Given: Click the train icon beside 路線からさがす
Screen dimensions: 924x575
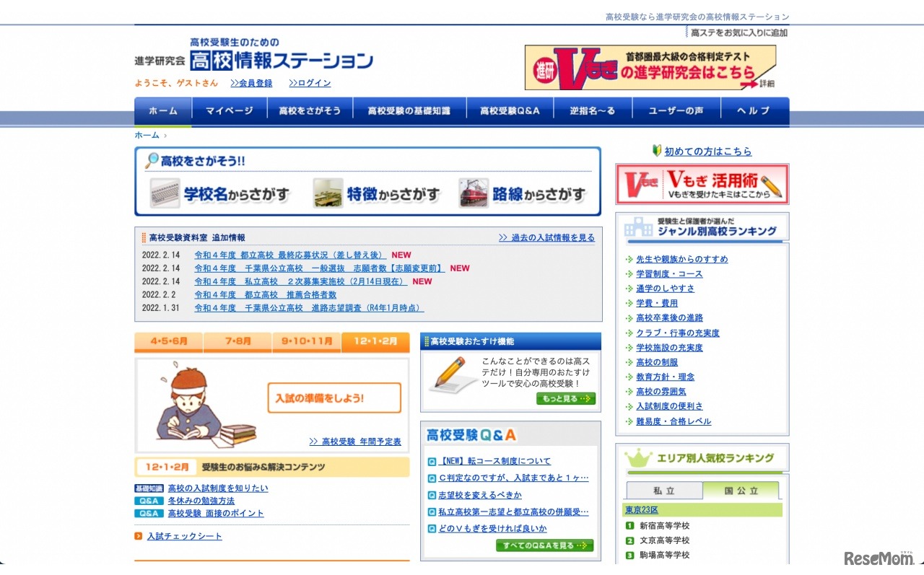Looking at the screenshot, I should (x=474, y=192).
